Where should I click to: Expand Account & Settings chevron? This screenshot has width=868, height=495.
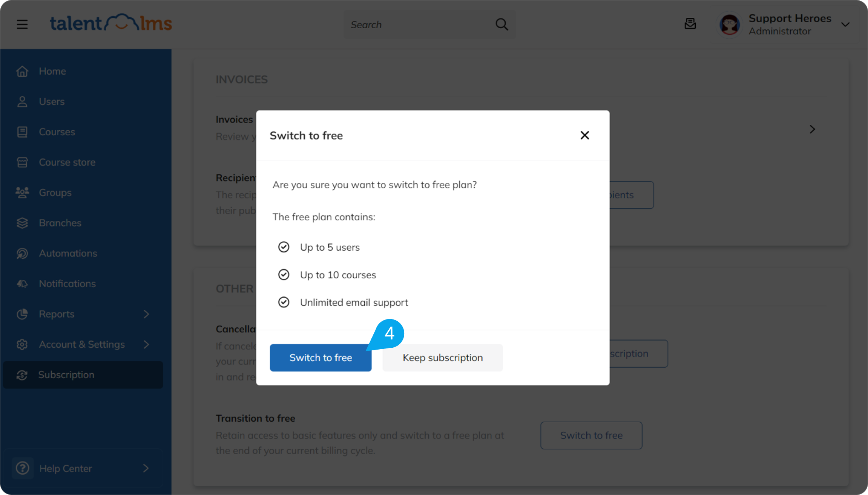click(146, 344)
